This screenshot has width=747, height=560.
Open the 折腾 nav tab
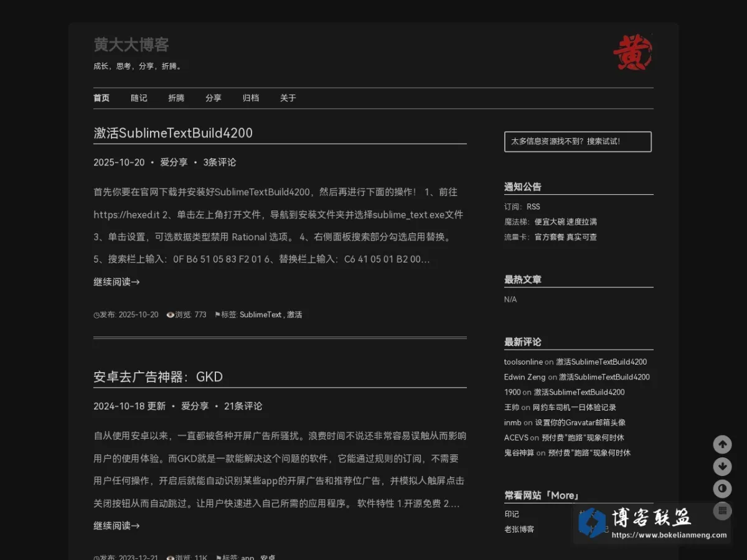point(176,98)
